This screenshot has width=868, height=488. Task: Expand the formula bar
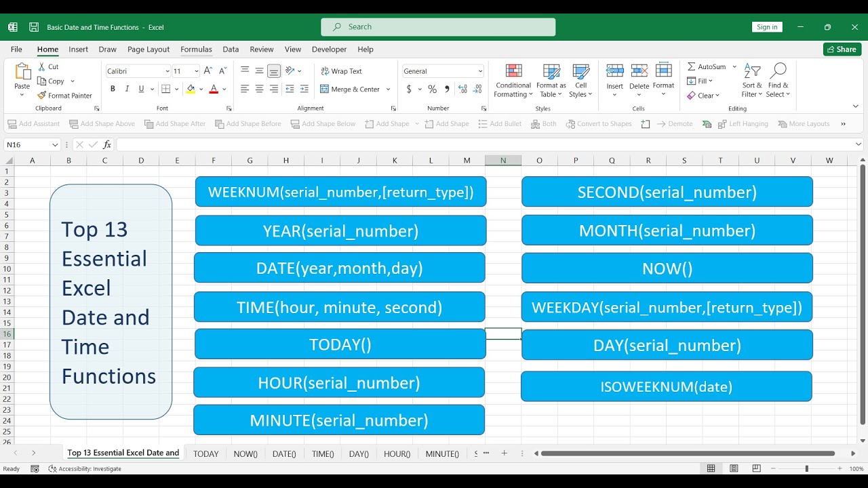[x=859, y=144]
